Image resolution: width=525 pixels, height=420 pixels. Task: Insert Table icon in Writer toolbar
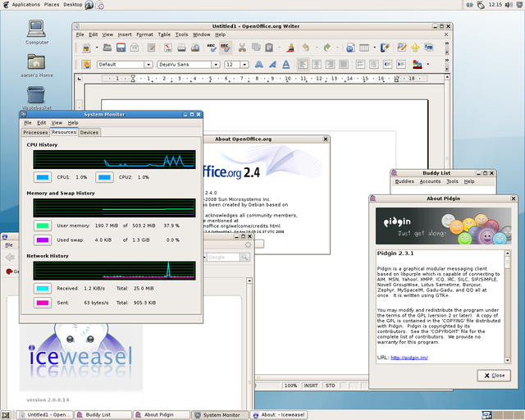point(364,48)
